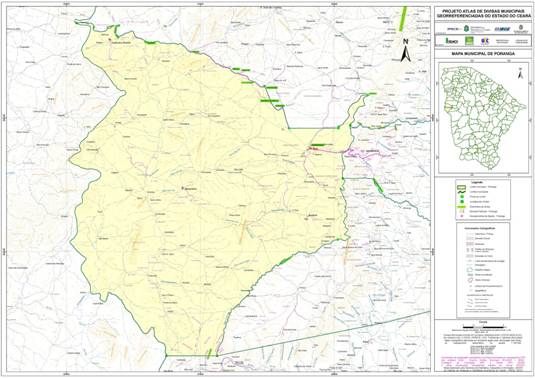Click the 'Projeto Atlas de Divisas Municipais' header
Screen dimensions: 535x378
click(x=483, y=13)
